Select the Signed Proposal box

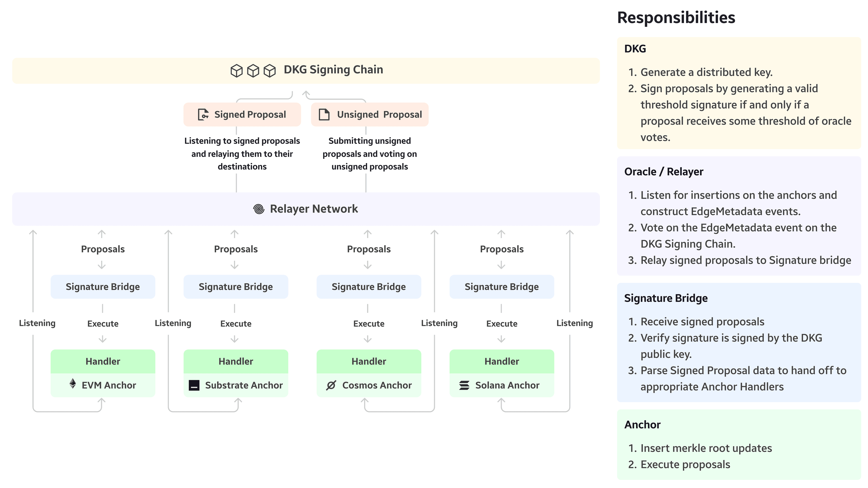[242, 115]
